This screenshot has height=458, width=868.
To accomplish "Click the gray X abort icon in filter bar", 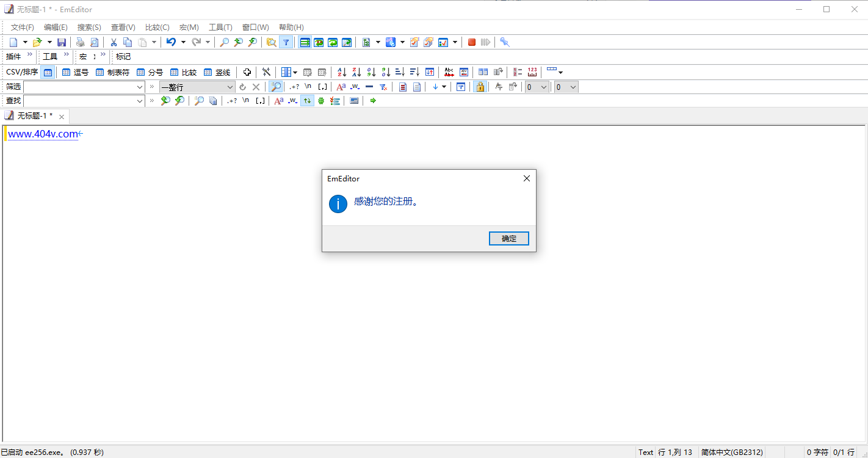I will click(x=256, y=87).
